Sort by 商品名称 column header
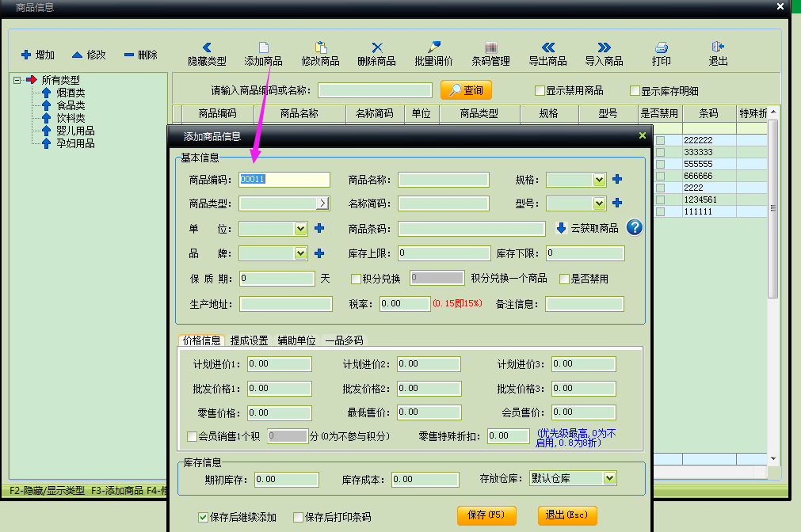 (x=299, y=113)
